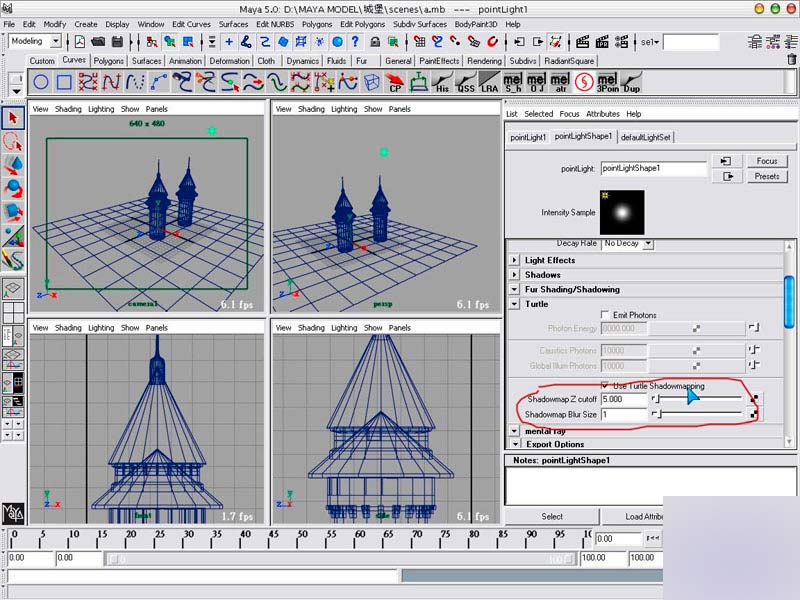Enable the Emit Photons checkbox
Screen dimensions: 800x600
coord(605,315)
